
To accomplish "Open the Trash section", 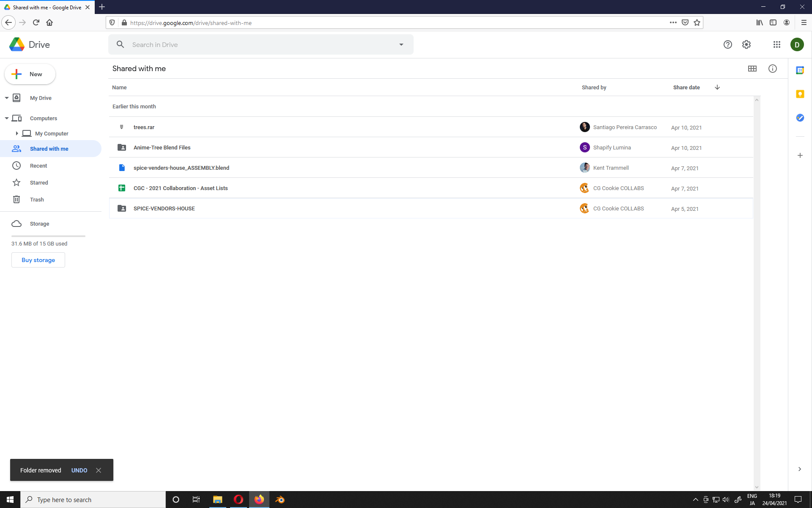I will pyautogui.click(x=37, y=199).
